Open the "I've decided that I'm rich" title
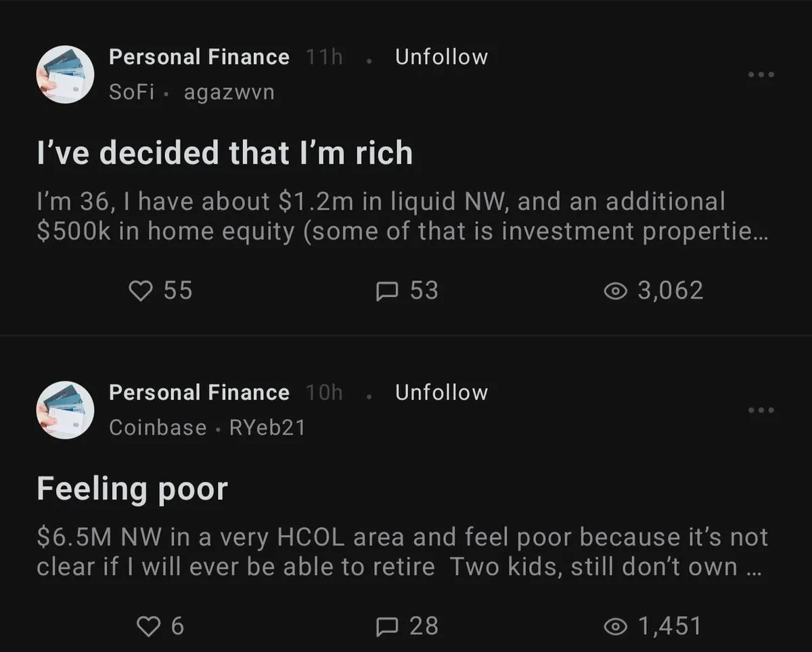The width and height of the screenshot is (812, 652). pos(224,153)
